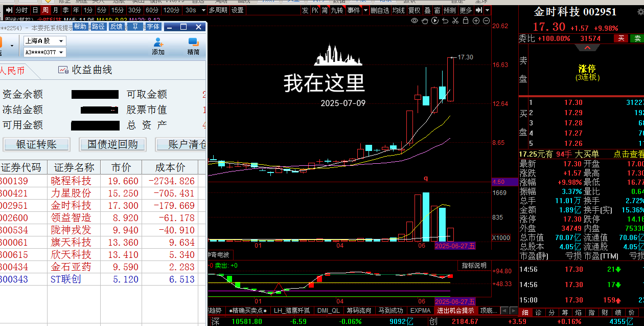Select the 马到成功 indicator tab
Screen dimensions: 644x326
click(x=390, y=310)
